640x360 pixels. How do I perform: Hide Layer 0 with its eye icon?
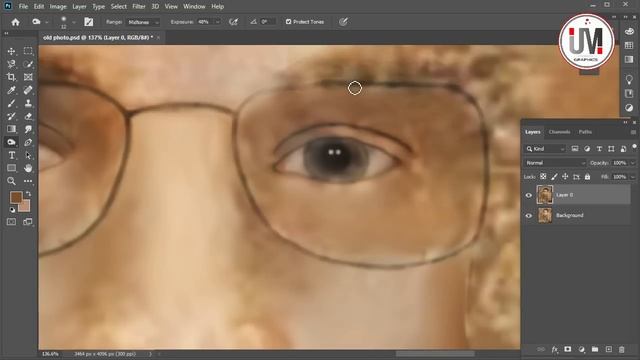(x=529, y=195)
